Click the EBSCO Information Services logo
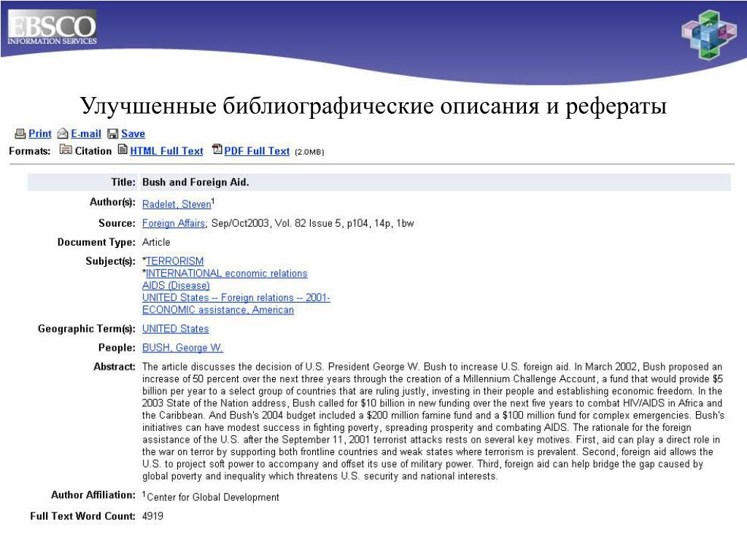This screenshot has height=560, width=747. point(52,28)
